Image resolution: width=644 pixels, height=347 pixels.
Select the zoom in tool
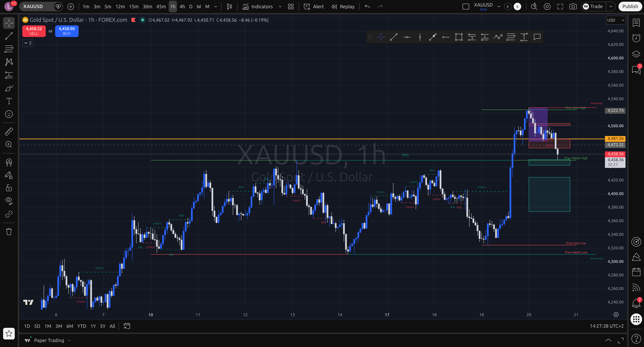(9, 144)
